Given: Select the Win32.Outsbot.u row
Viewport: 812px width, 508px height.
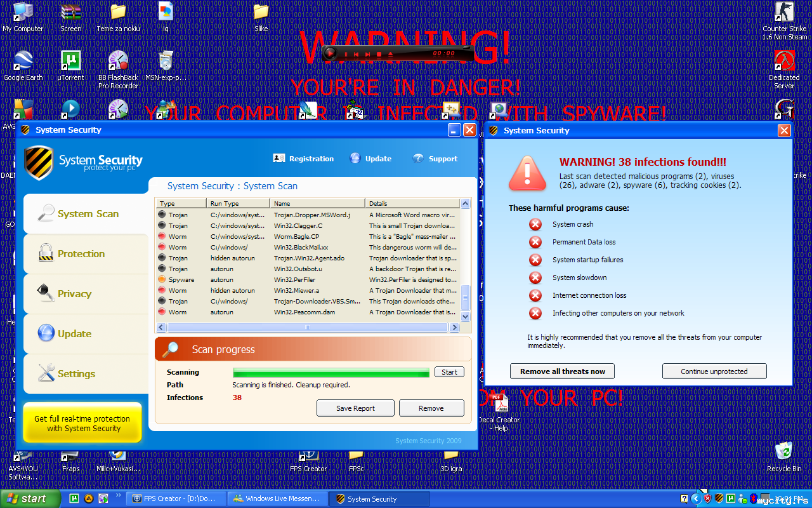Looking at the screenshot, I should tap(308, 269).
